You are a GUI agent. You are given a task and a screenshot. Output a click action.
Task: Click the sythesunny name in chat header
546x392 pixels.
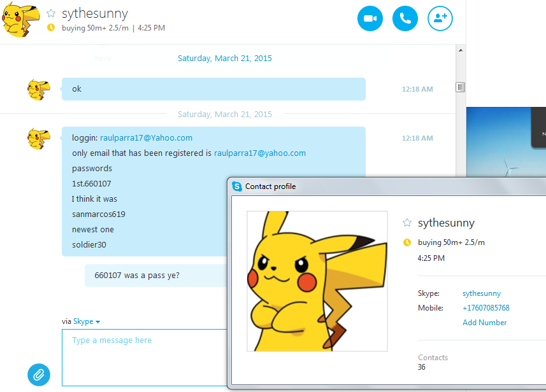click(95, 14)
